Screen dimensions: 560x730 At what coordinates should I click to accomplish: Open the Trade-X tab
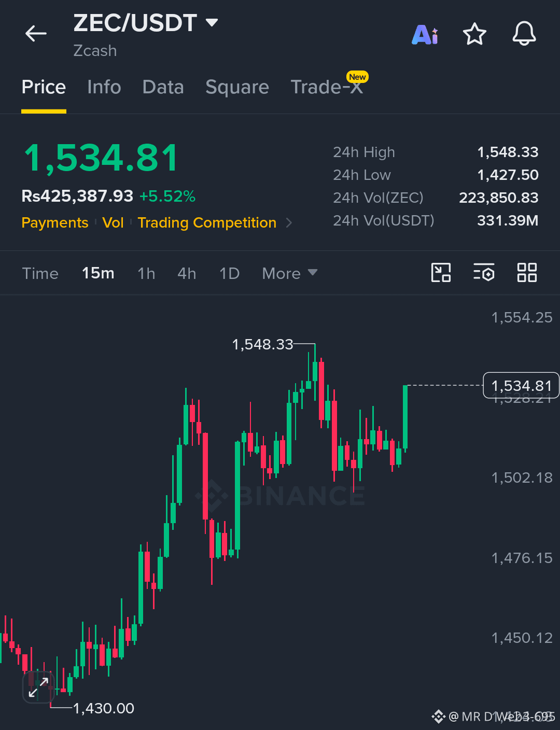coord(327,87)
